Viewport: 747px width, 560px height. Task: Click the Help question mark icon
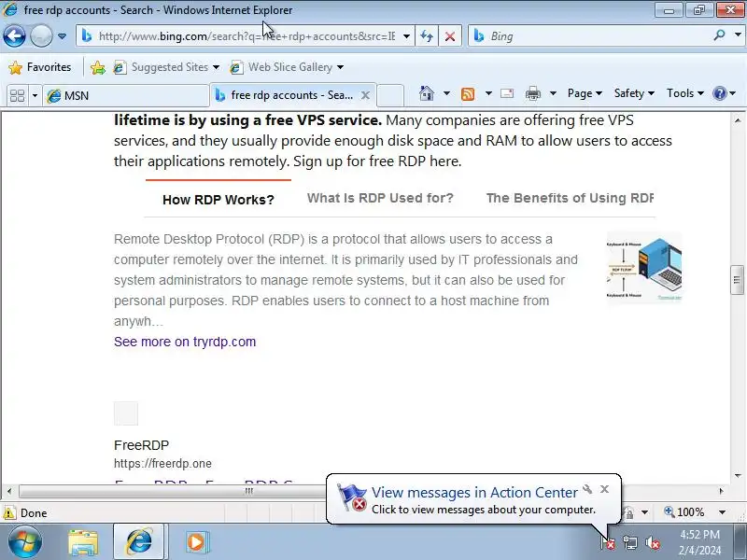click(x=719, y=93)
